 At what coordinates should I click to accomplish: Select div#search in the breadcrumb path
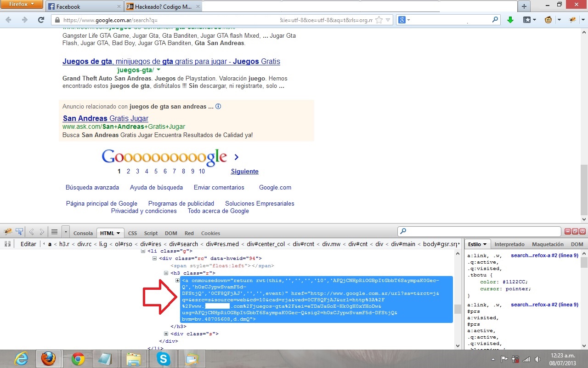tap(184, 244)
